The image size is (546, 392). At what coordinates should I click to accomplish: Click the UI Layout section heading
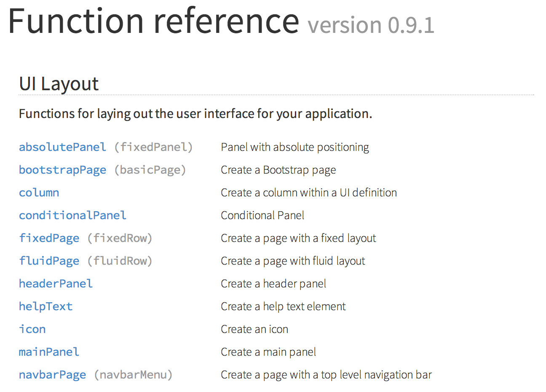[x=59, y=83]
